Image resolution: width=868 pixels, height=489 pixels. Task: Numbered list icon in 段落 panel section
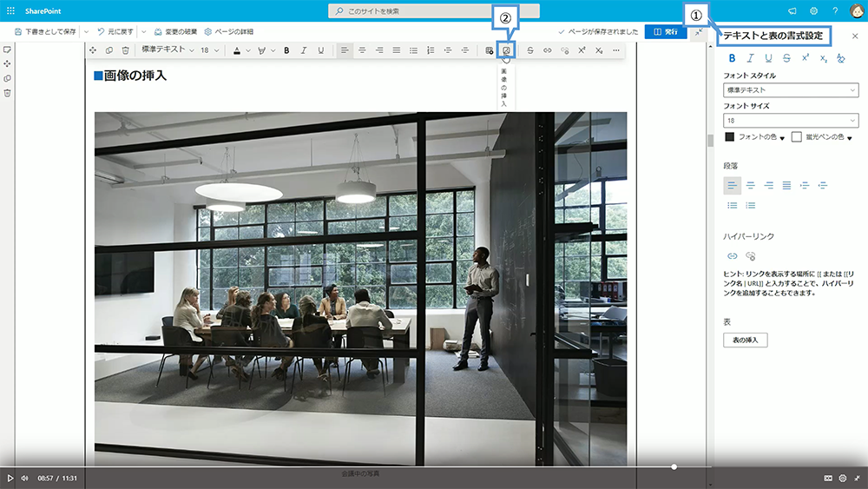[x=751, y=206]
